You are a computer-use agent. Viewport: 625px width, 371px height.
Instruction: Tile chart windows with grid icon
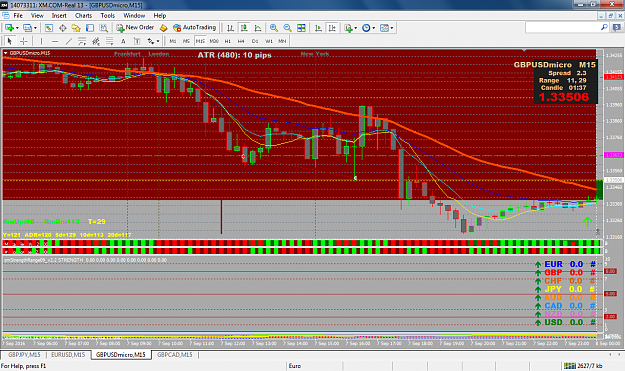(x=301, y=28)
